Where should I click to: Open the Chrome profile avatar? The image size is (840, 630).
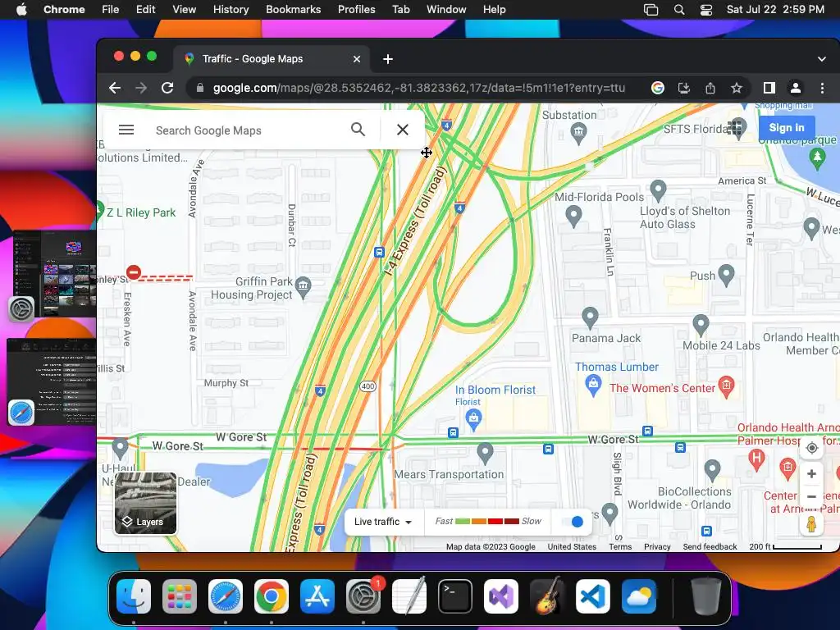click(x=796, y=88)
